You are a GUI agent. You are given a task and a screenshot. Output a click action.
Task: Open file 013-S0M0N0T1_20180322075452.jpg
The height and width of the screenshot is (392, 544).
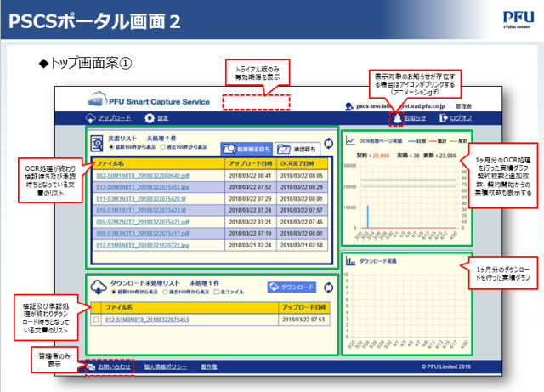[x=143, y=187]
